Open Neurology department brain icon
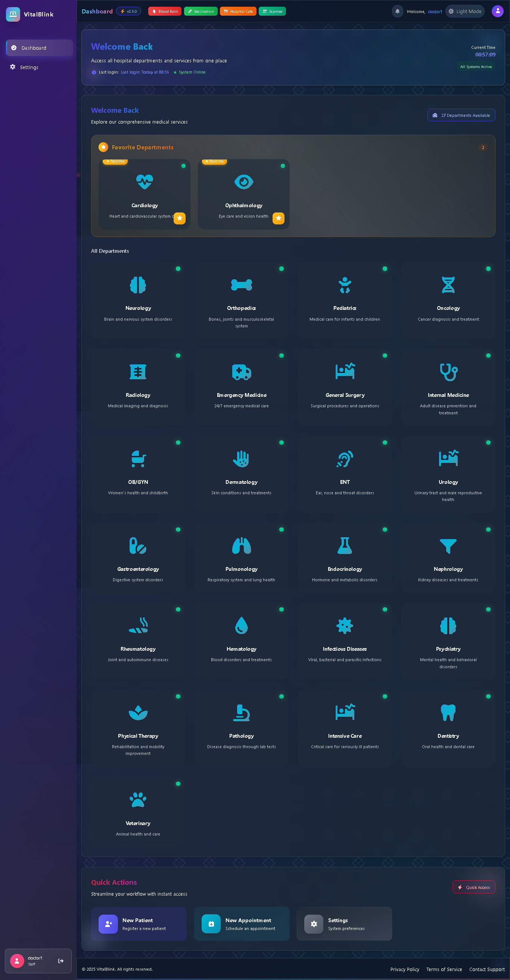Image resolution: width=510 pixels, height=980 pixels. pos(138,285)
